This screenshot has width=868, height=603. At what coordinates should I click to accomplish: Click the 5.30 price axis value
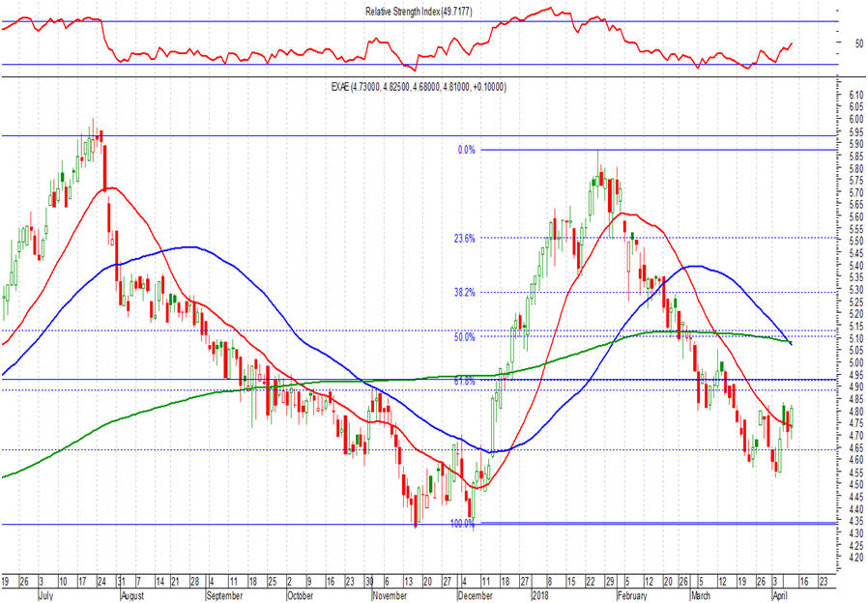855,290
